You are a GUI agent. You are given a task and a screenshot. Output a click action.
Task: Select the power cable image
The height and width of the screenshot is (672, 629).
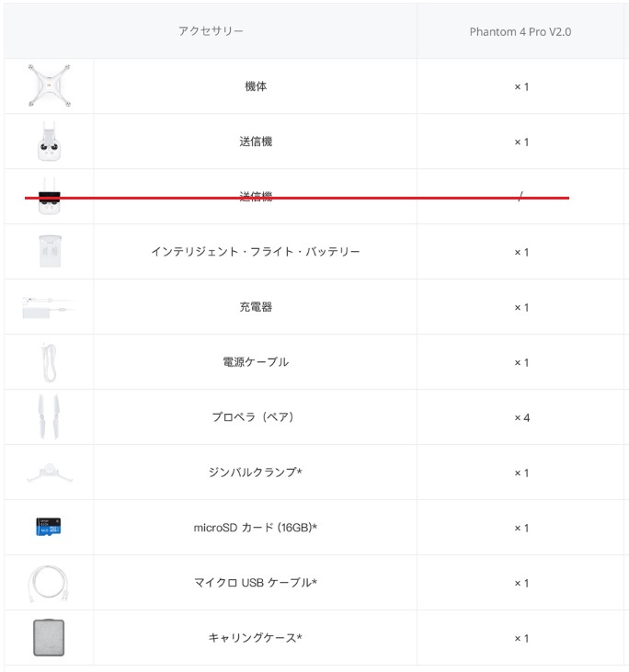49,362
